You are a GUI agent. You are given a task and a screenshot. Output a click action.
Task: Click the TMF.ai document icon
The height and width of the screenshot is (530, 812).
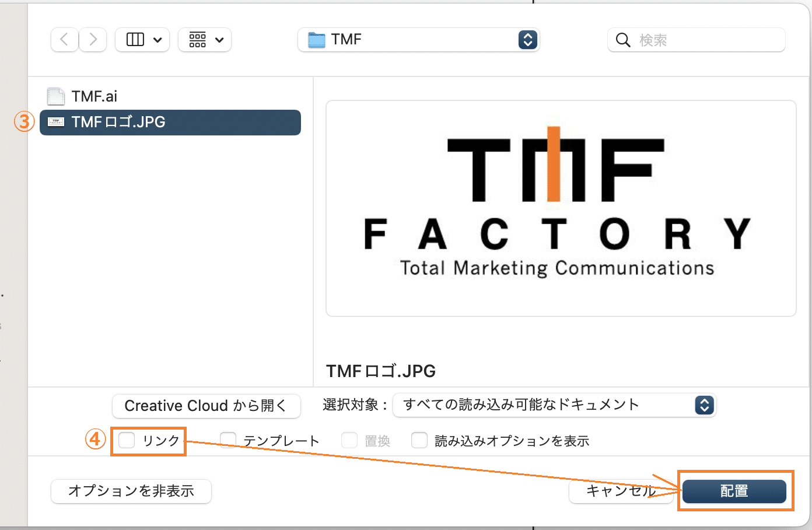tap(55, 96)
